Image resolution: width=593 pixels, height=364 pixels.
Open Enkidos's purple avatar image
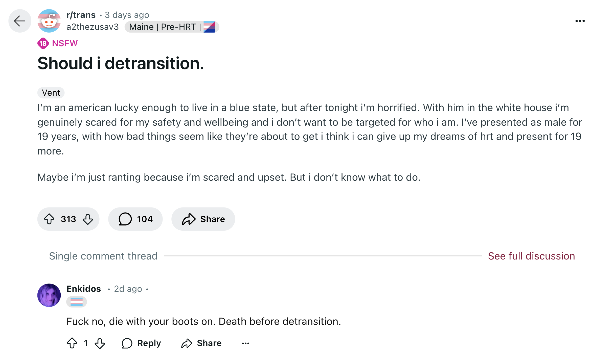(x=49, y=295)
